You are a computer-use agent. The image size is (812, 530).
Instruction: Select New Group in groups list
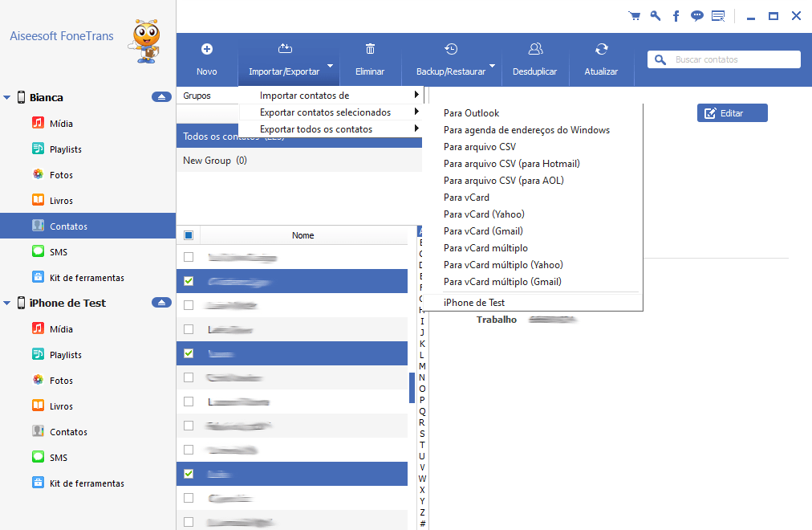pyautogui.click(x=207, y=161)
